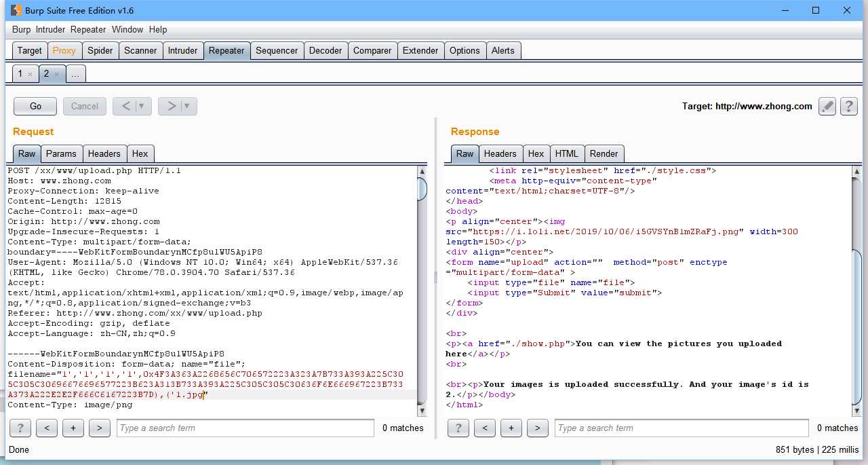
Task: Jump to next match in request search
Action: pyautogui.click(x=99, y=428)
